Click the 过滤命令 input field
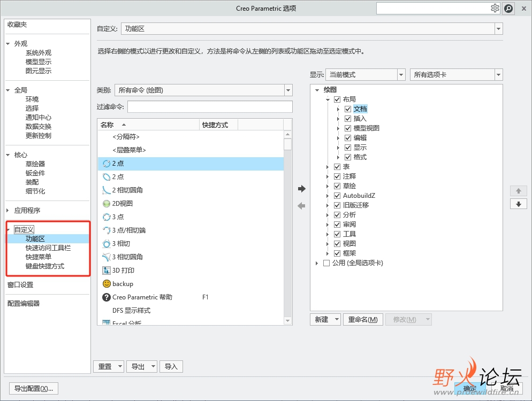The image size is (532, 401). [x=210, y=107]
